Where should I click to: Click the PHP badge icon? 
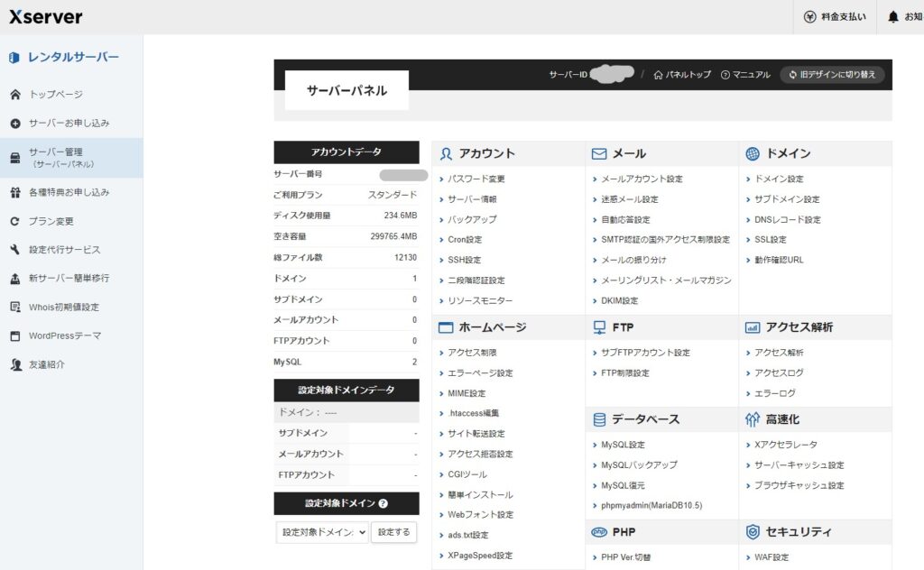pos(599,532)
